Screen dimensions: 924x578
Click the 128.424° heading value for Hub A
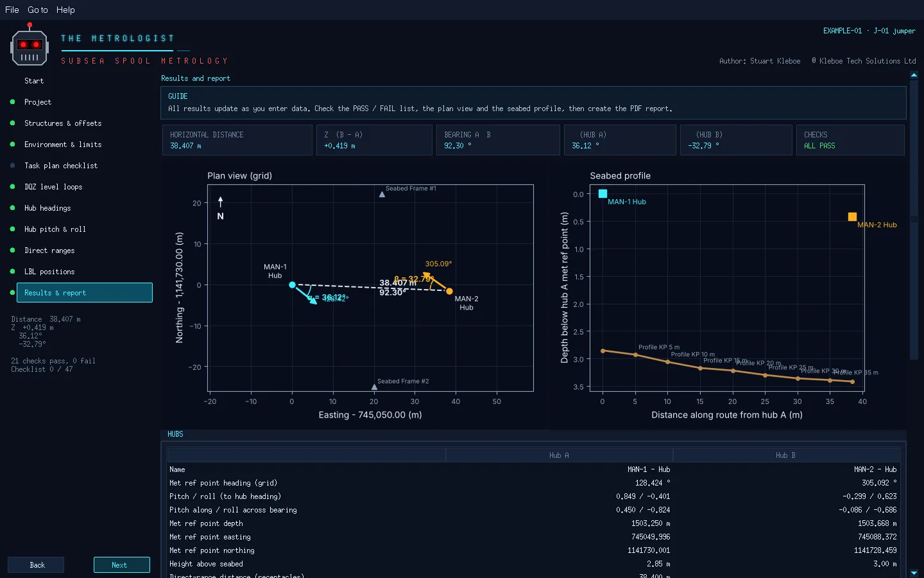pos(653,483)
